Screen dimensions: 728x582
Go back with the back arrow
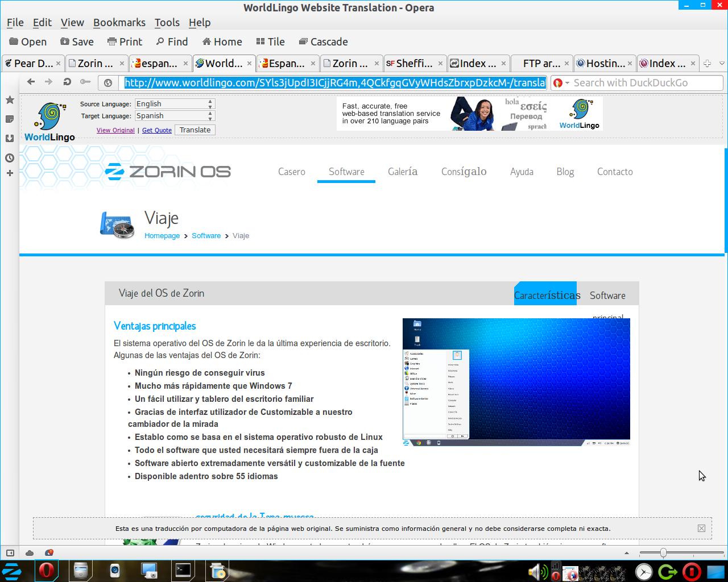point(31,82)
